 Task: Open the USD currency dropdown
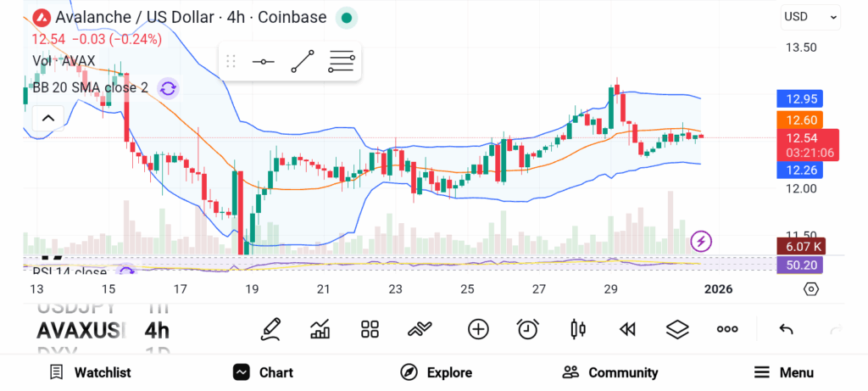click(810, 16)
